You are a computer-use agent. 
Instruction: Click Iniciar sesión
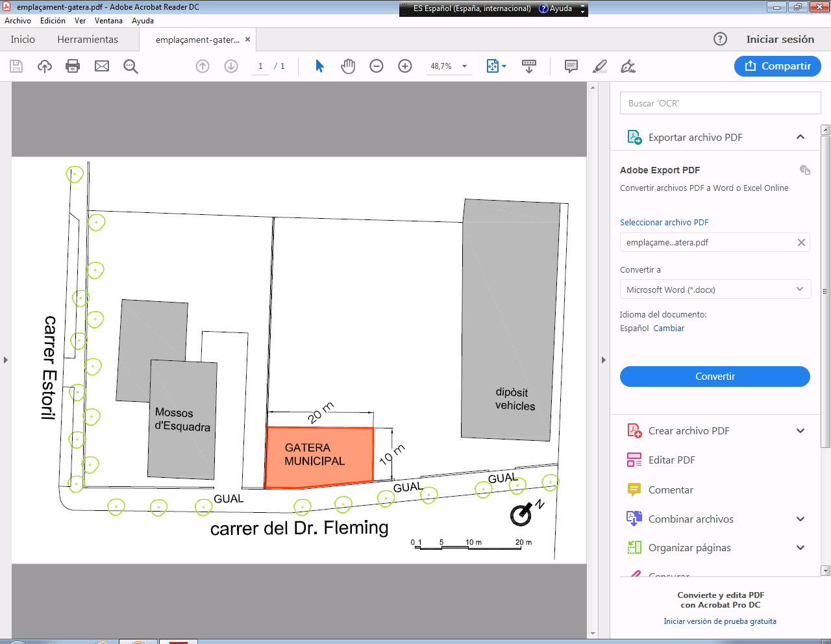(780, 40)
